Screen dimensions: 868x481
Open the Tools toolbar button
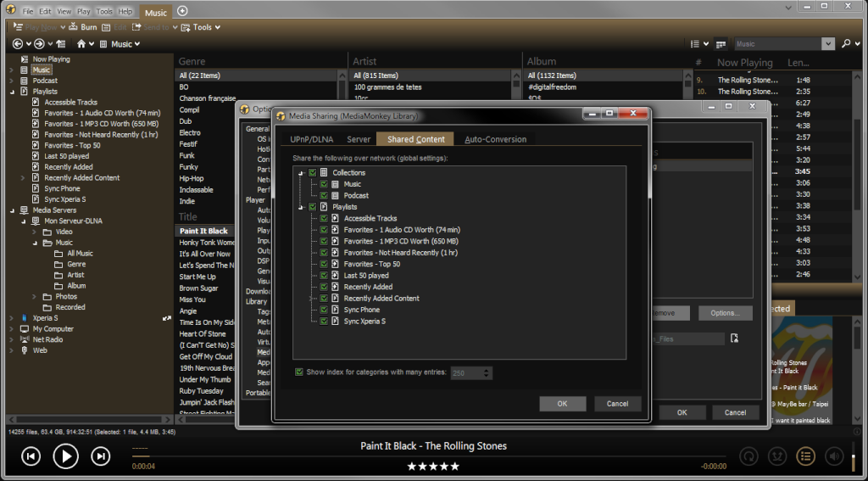[x=200, y=27]
